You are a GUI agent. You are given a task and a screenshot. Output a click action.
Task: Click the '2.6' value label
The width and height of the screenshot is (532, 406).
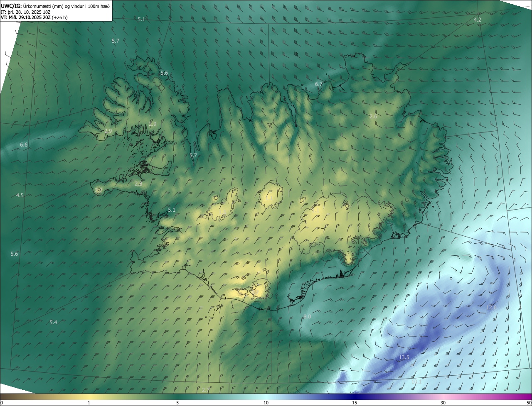pyautogui.click(x=373, y=116)
